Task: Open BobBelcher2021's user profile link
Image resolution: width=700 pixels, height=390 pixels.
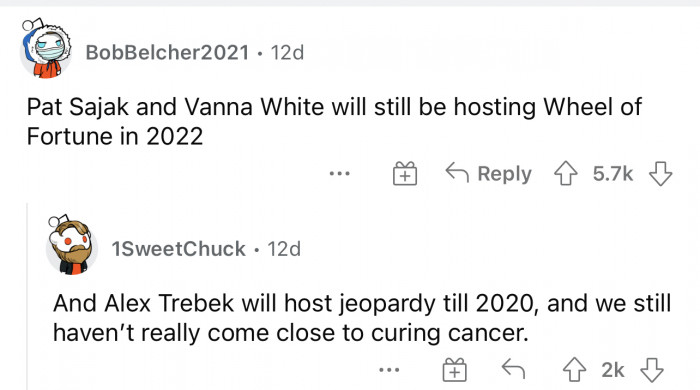Action: tap(167, 52)
